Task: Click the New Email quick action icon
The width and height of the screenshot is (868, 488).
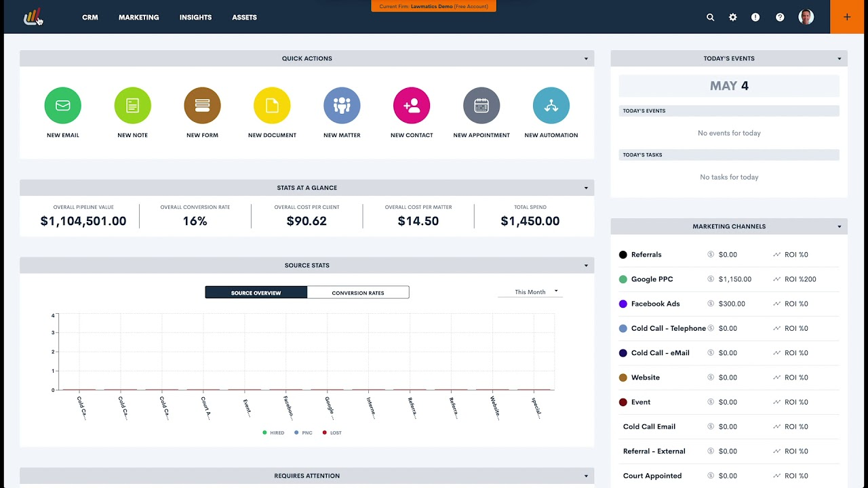Action: 62,105
